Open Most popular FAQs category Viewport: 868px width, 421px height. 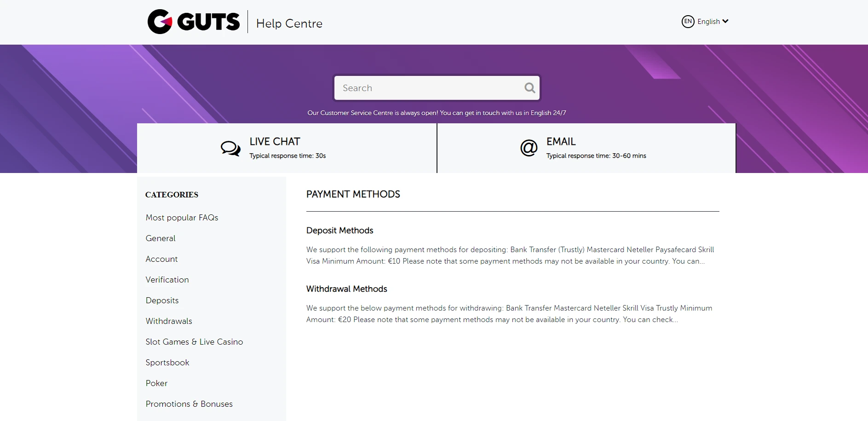(x=182, y=218)
